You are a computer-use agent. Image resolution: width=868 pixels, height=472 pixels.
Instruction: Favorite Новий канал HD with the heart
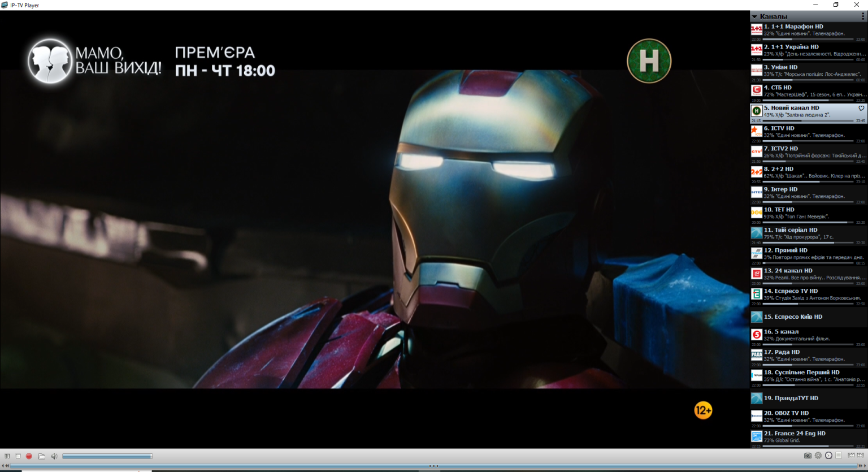coord(861,108)
